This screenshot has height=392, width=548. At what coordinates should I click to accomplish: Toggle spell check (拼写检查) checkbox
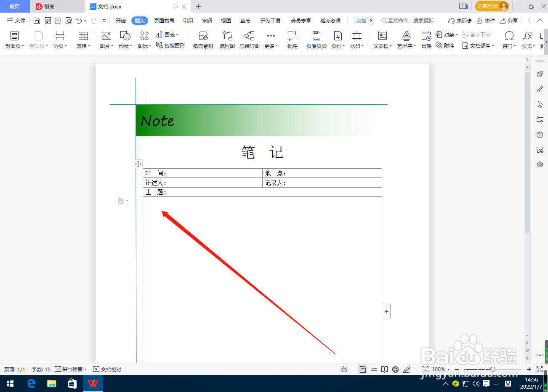tap(58, 369)
